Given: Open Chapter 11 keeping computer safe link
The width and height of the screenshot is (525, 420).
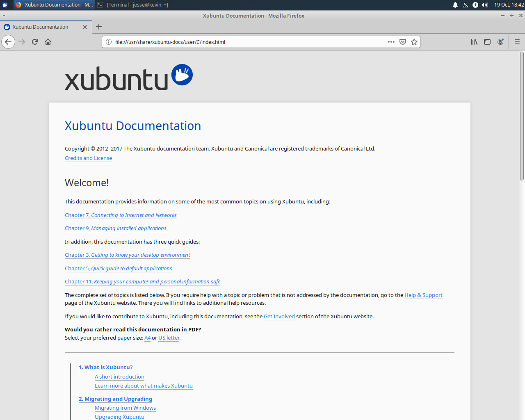Looking at the screenshot, I should (142, 282).
